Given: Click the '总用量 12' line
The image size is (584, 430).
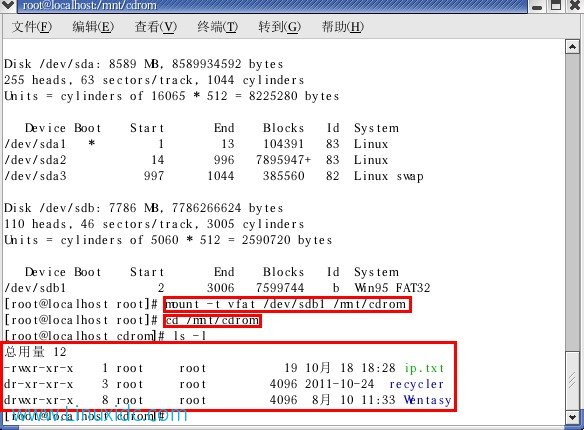Looking at the screenshot, I should pyautogui.click(x=35, y=352).
